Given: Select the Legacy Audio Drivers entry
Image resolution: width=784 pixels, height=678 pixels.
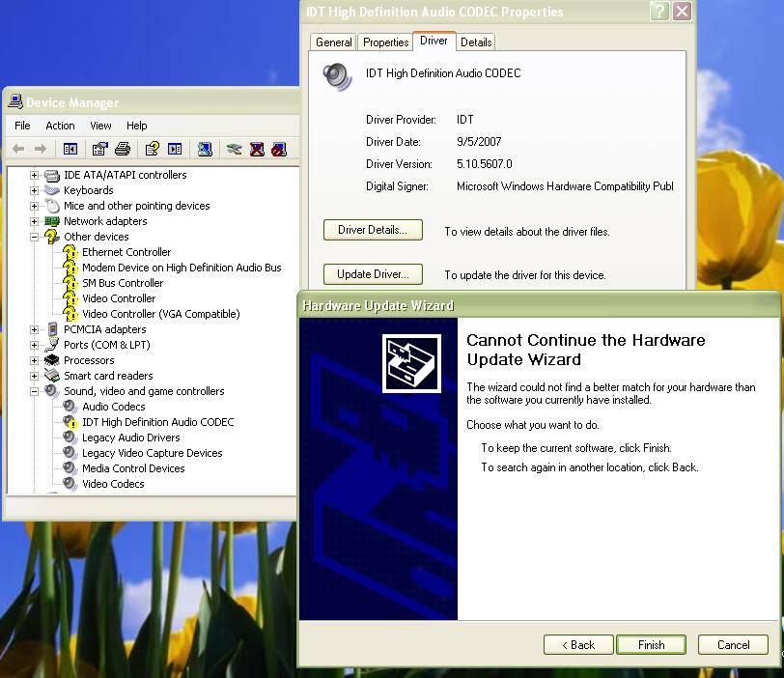Looking at the screenshot, I should [131, 438].
